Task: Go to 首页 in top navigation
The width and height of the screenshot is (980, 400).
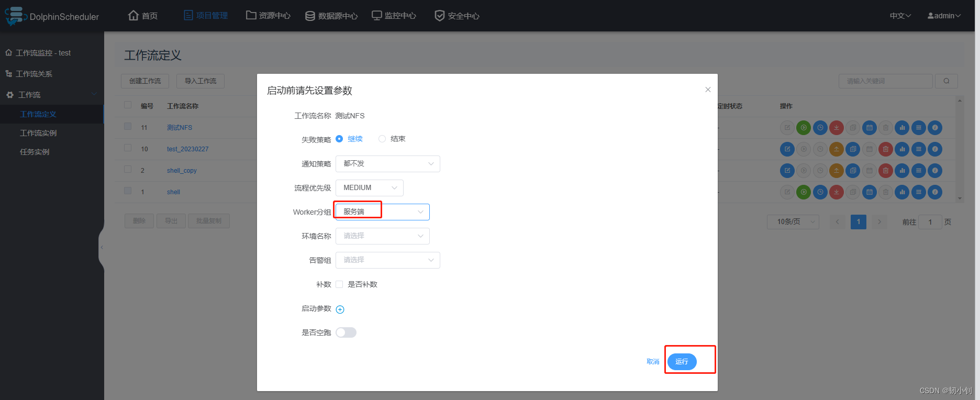Action: (x=143, y=16)
